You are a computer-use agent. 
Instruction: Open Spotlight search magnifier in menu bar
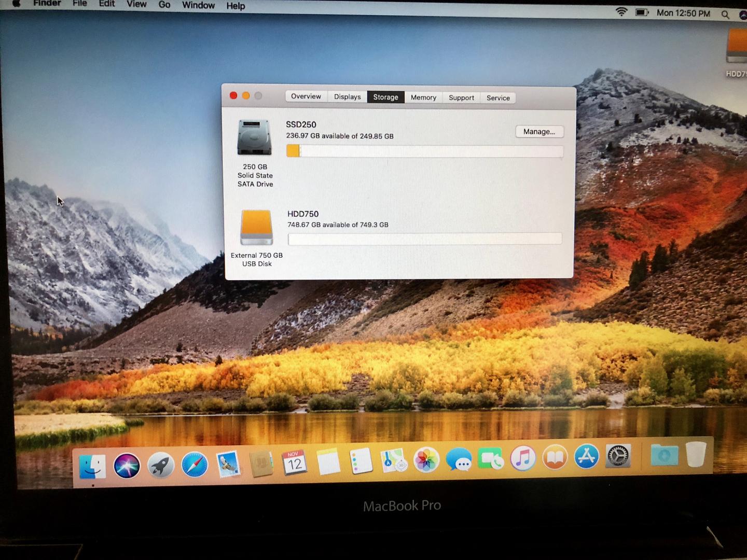pos(725,14)
